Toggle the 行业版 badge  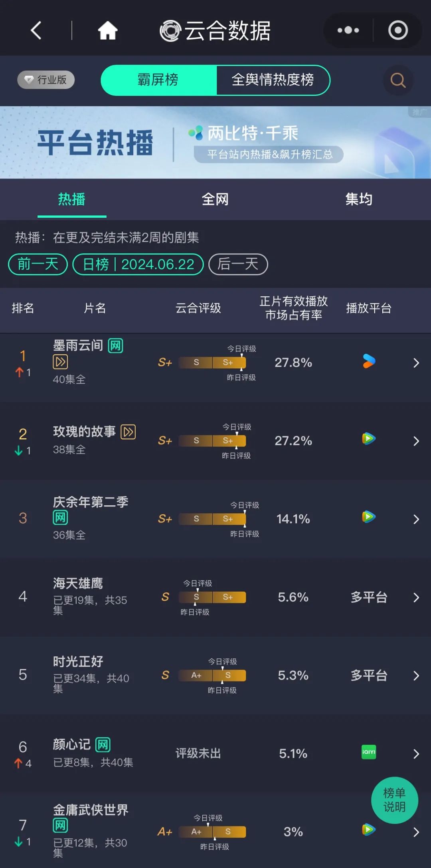pos(46,80)
